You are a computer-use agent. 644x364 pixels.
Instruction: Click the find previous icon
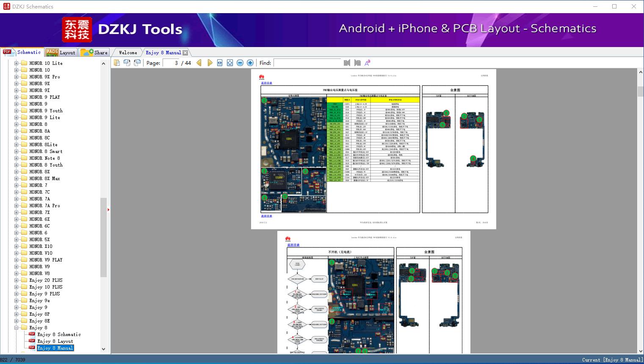(x=347, y=63)
